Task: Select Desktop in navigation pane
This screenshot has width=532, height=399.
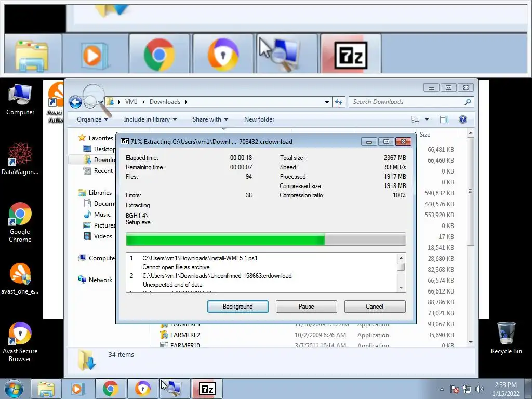Action: pyautogui.click(x=99, y=149)
